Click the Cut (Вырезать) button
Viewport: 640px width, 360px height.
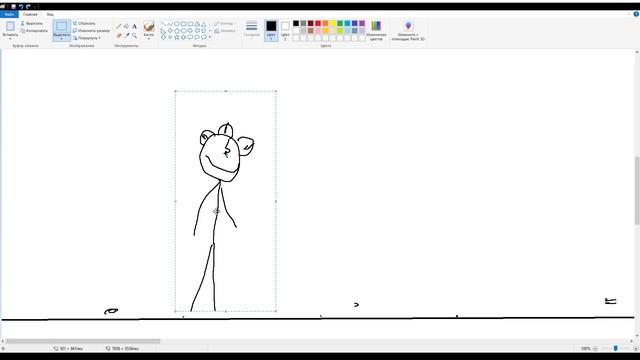click(x=31, y=24)
